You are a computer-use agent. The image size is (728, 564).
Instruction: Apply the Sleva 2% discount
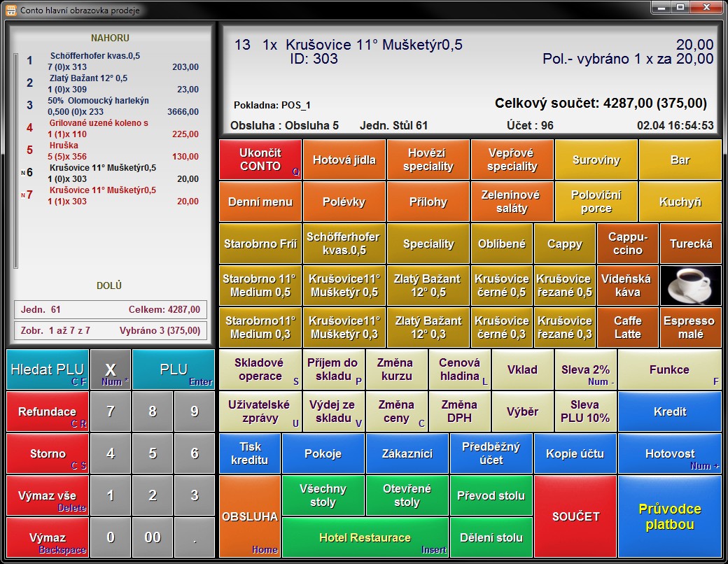(x=585, y=369)
